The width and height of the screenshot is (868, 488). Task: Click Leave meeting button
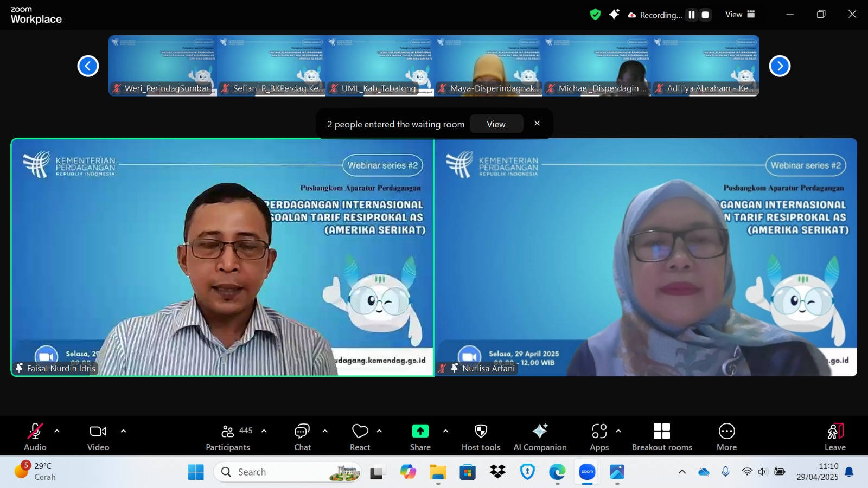click(835, 436)
